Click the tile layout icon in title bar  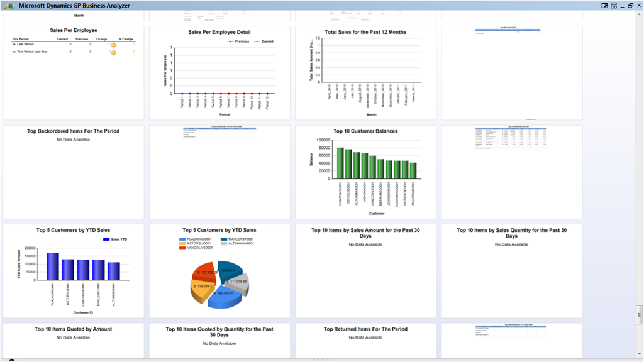[614, 5]
